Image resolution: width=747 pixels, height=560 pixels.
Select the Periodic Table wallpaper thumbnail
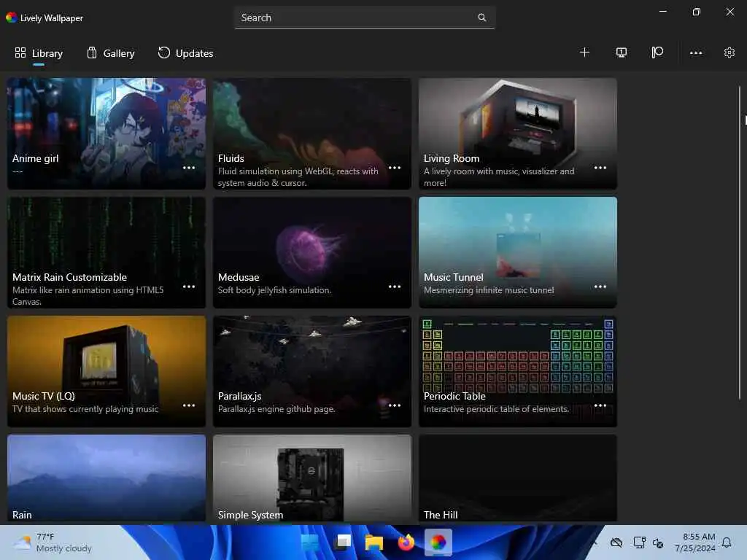[518, 371]
